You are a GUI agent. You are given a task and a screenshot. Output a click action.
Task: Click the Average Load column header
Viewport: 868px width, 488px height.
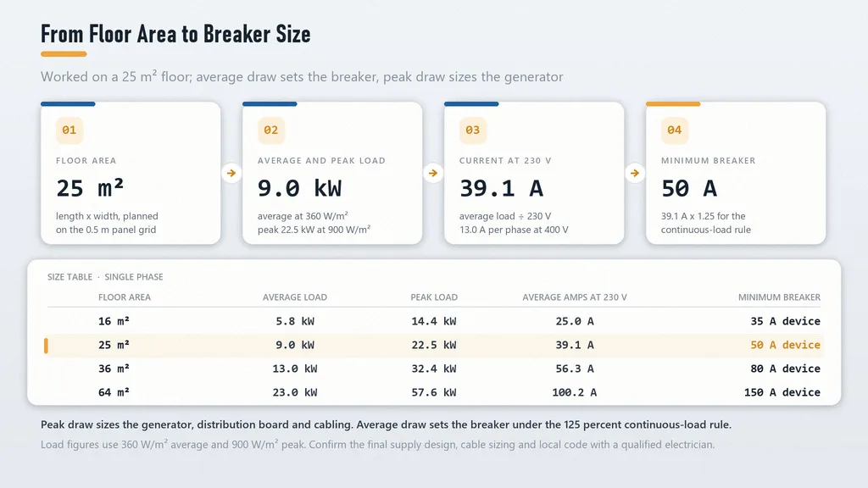pos(294,297)
